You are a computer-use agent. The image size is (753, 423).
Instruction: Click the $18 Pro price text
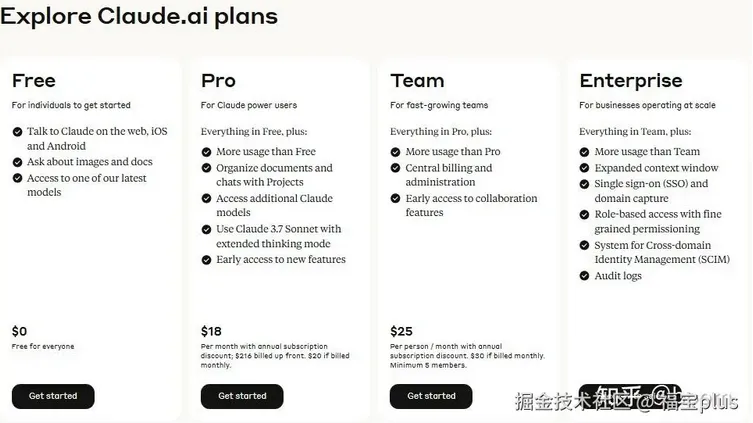pos(211,331)
